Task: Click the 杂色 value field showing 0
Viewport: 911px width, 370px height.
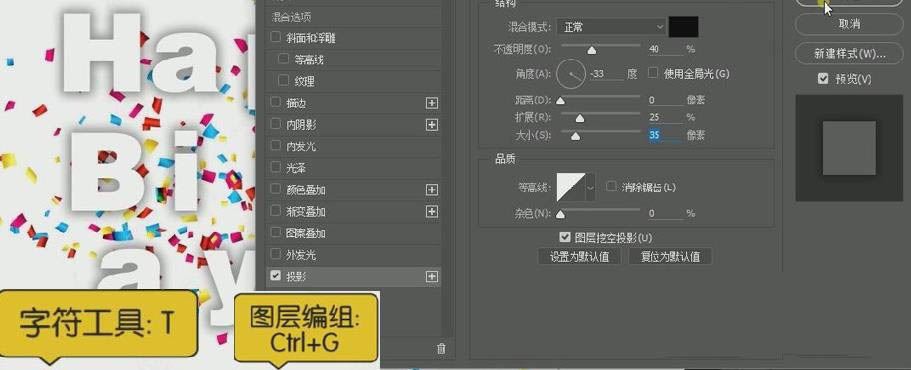Action: tap(665, 214)
